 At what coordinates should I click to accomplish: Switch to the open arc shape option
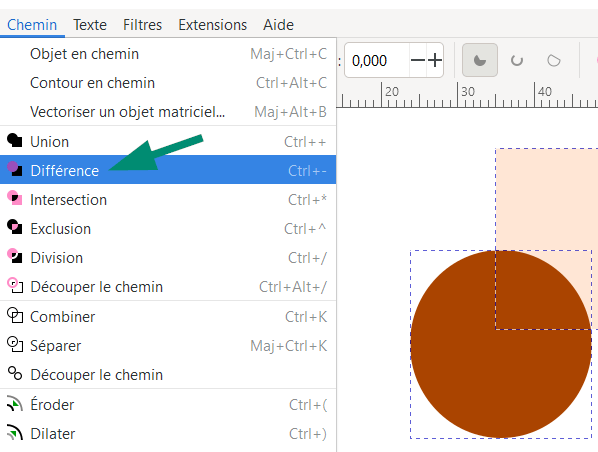click(x=517, y=60)
